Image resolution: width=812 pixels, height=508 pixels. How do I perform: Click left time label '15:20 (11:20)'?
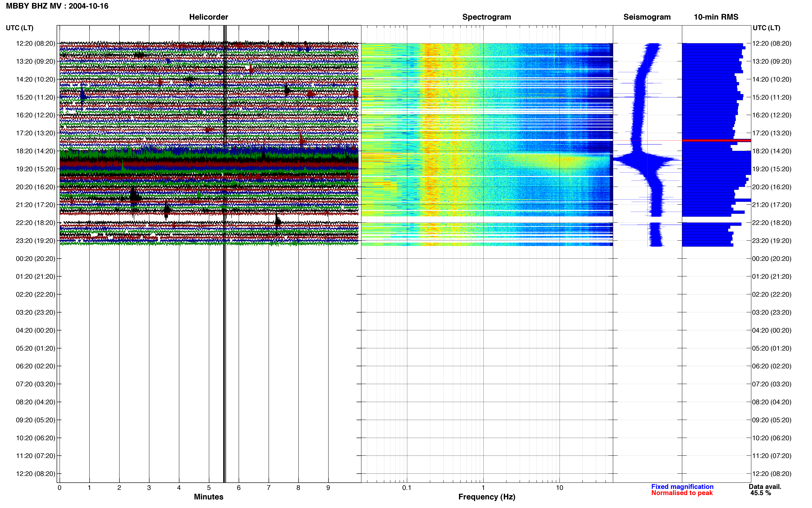(36, 97)
